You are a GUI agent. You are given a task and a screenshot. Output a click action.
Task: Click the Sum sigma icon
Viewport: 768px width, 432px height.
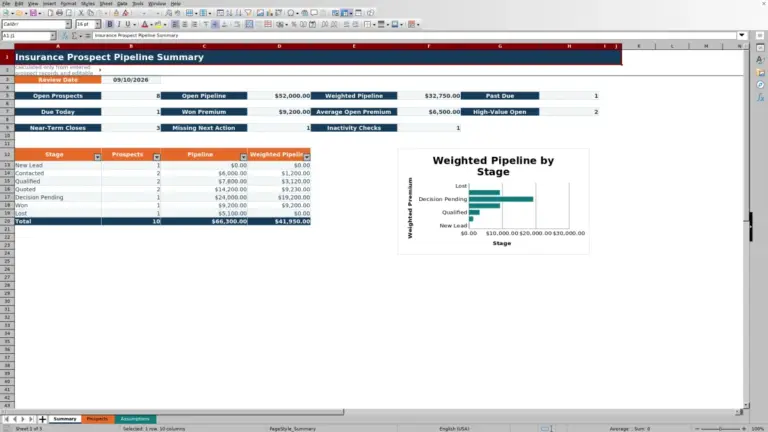coord(74,35)
